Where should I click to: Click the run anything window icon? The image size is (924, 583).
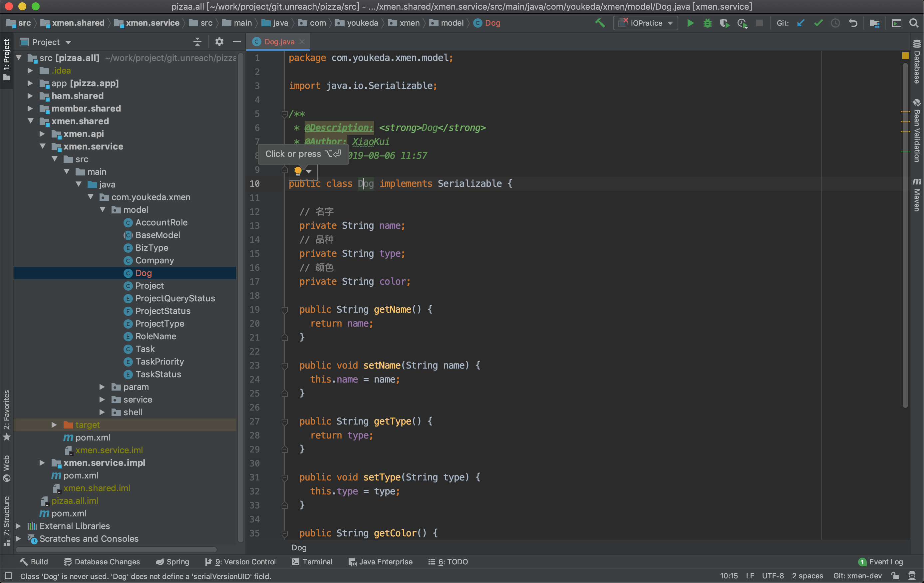(896, 23)
